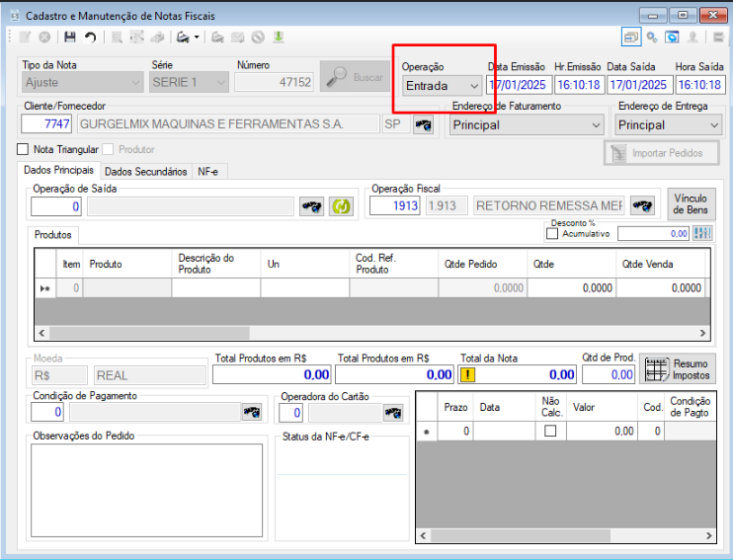The height and width of the screenshot is (560, 733).
Task: Click the Operação de Saída code field
Action: (x=56, y=206)
